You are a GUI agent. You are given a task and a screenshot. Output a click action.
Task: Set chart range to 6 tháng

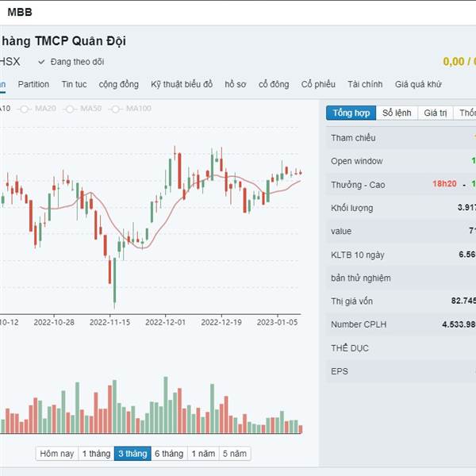(x=169, y=454)
